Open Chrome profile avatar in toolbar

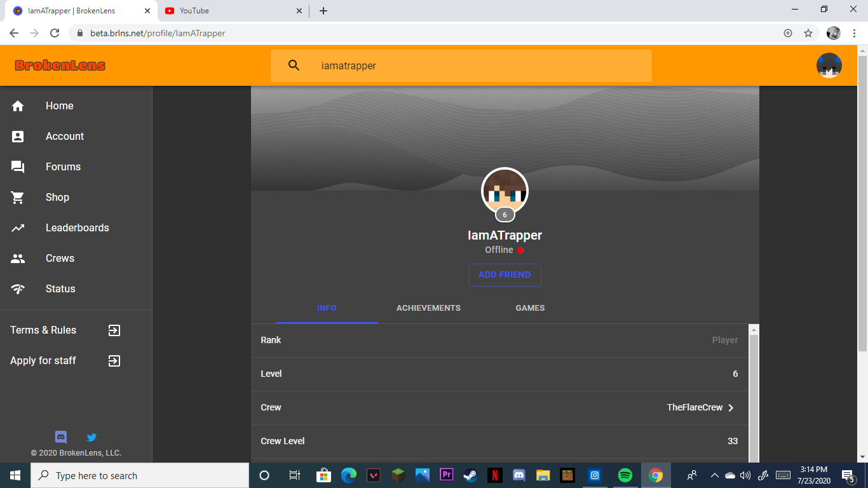(x=834, y=33)
